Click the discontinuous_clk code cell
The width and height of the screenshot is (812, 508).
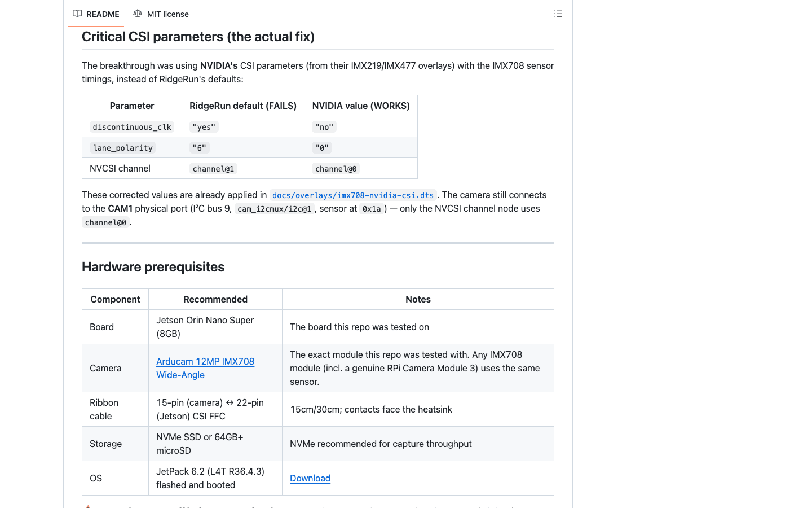coord(132,127)
